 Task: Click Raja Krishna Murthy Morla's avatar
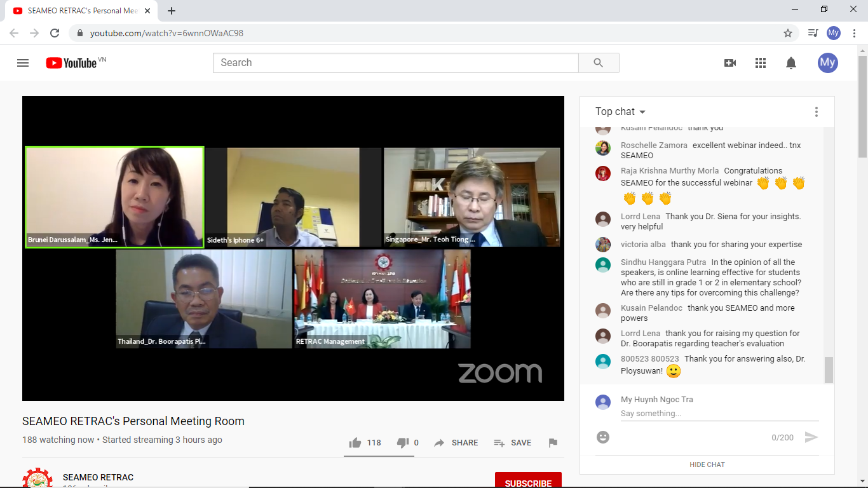click(603, 173)
